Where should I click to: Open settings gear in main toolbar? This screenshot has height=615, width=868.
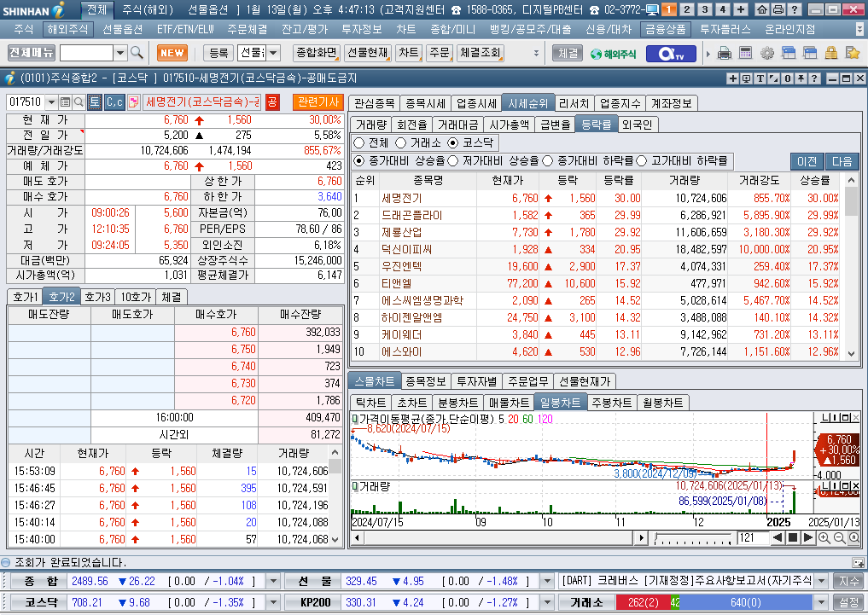(767, 53)
